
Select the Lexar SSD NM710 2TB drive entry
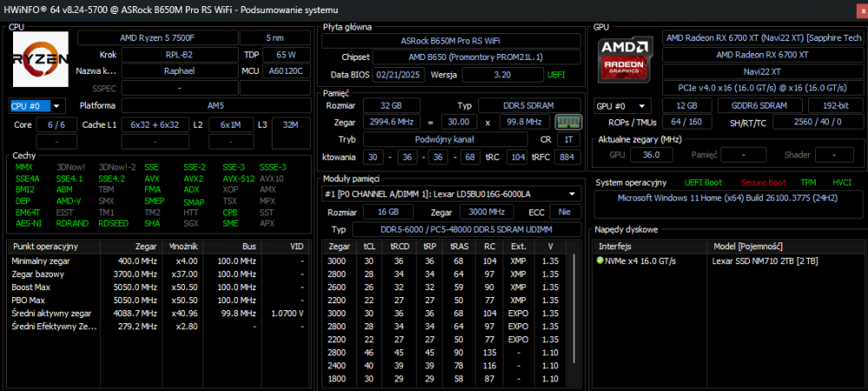click(727, 261)
